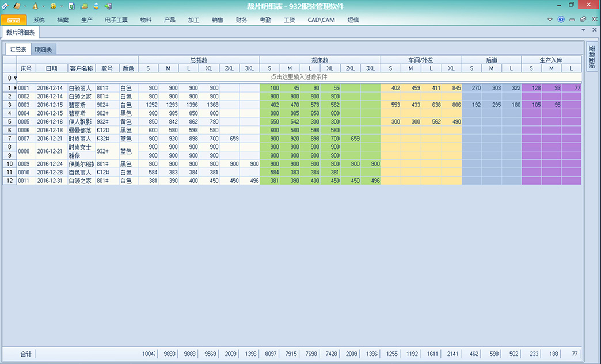This screenshot has height=364, width=601.
Task: Select the 汇总表 tab
Action: tap(18, 50)
